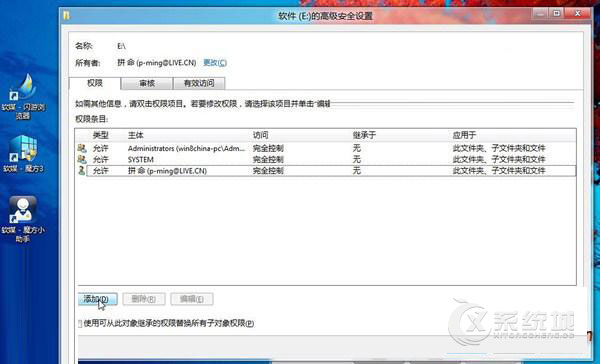
Task: Click the 添加(D) button
Action: coord(98,299)
